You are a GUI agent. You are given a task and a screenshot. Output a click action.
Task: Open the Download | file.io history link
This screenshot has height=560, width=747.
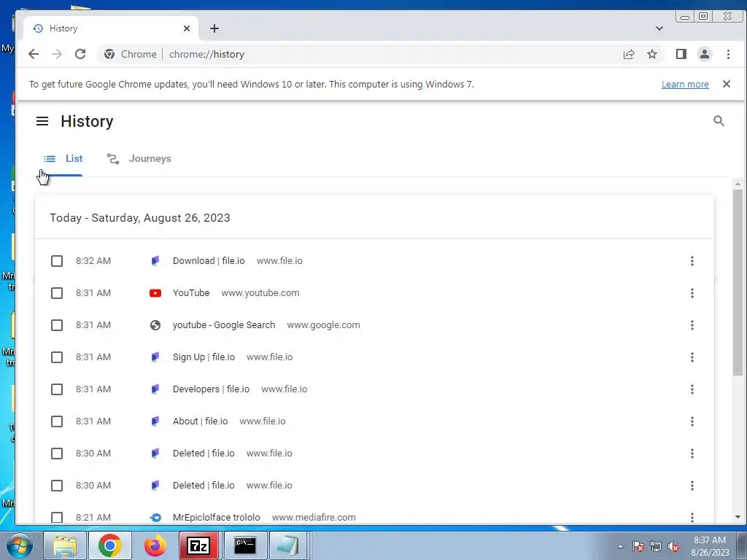click(x=209, y=261)
